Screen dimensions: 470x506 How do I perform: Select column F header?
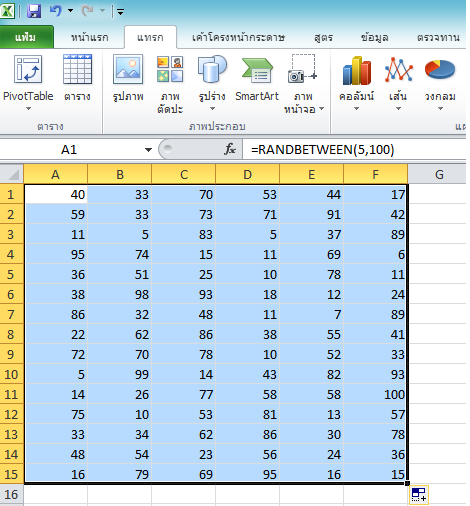[375, 174]
